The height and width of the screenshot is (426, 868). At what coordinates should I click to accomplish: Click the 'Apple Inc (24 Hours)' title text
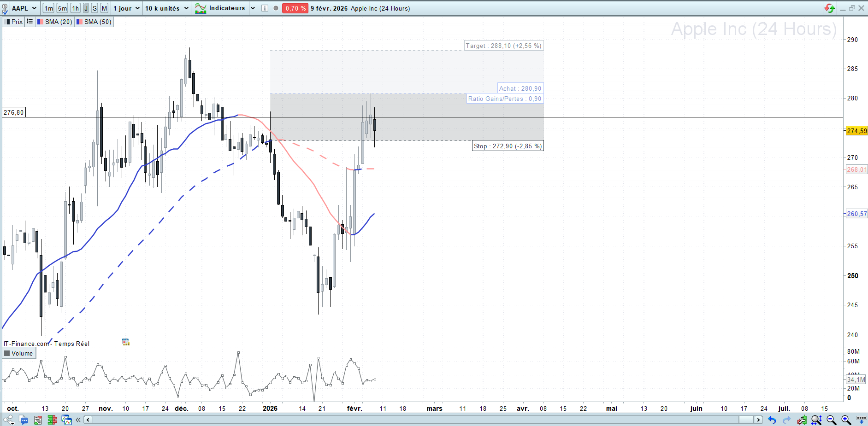(380, 8)
